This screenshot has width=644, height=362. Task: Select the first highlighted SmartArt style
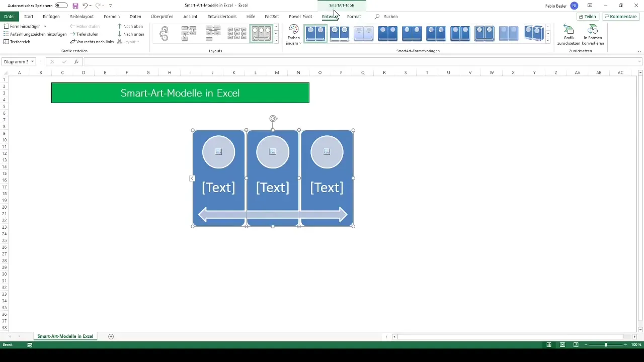(x=315, y=34)
